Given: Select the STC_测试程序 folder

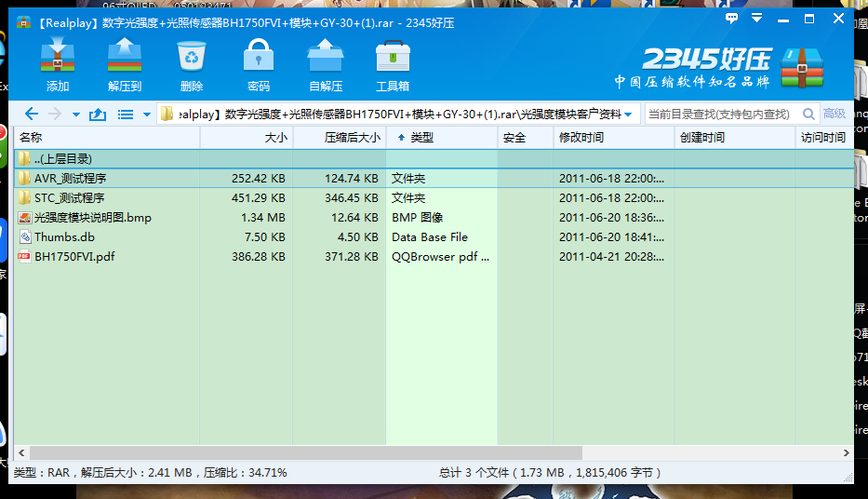Looking at the screenshot, I should tap(434, 197).
